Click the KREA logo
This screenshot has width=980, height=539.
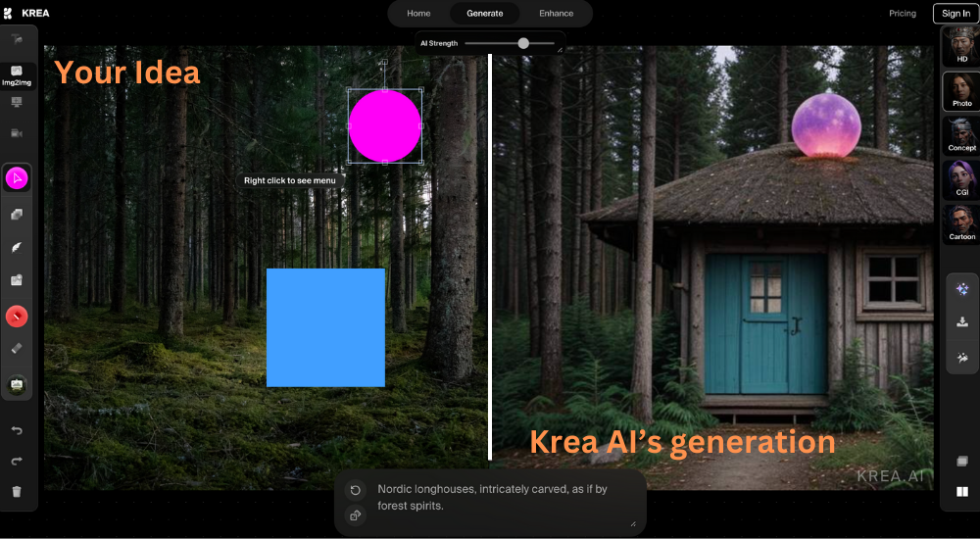tap(26, 13)
